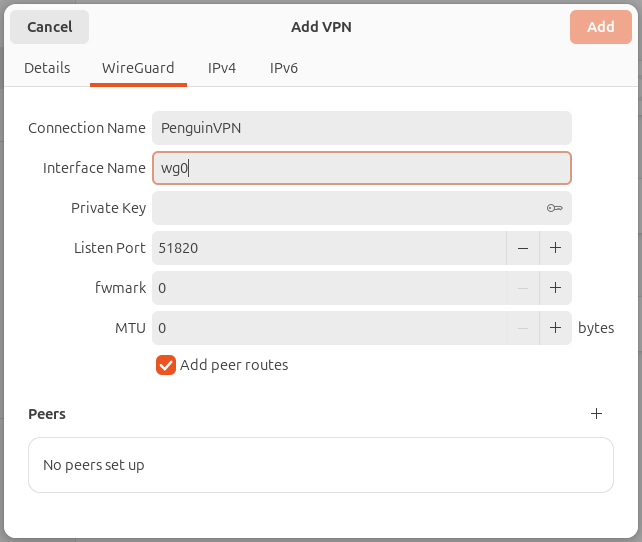Click inside the Interface Name field
The height and width of the screenshot is (542, 642).
click(362, 168)
